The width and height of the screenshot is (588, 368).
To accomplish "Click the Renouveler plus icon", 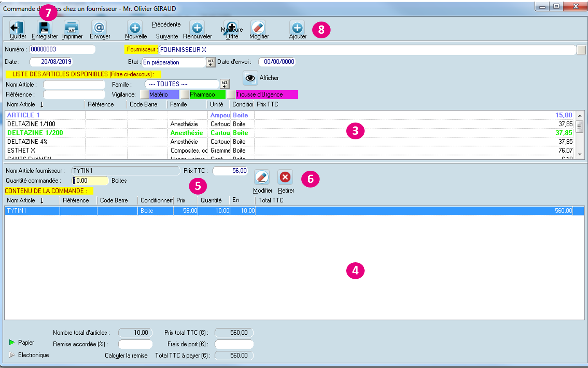I will (x=197, y=27).
